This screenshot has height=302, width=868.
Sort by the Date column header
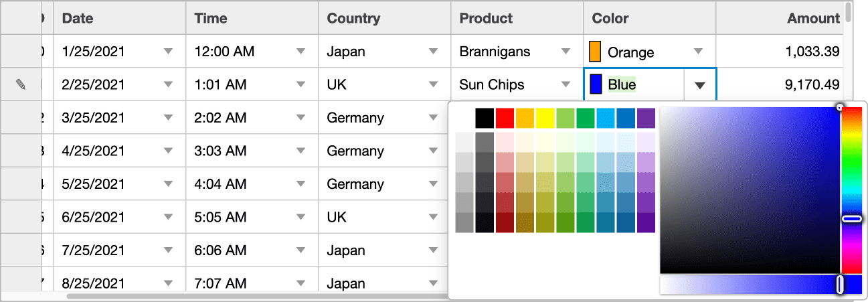[x=120, y=18]
